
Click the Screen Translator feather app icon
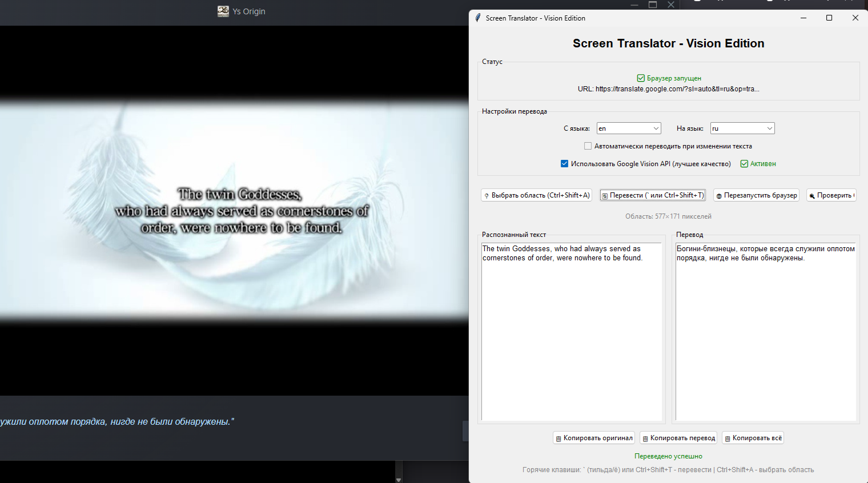tap(478, 18)
